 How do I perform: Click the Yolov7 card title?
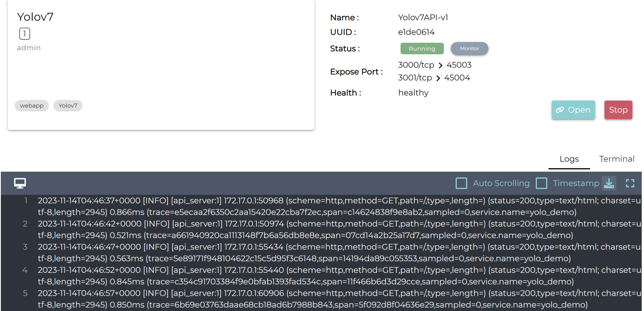(x=36, y=17)
